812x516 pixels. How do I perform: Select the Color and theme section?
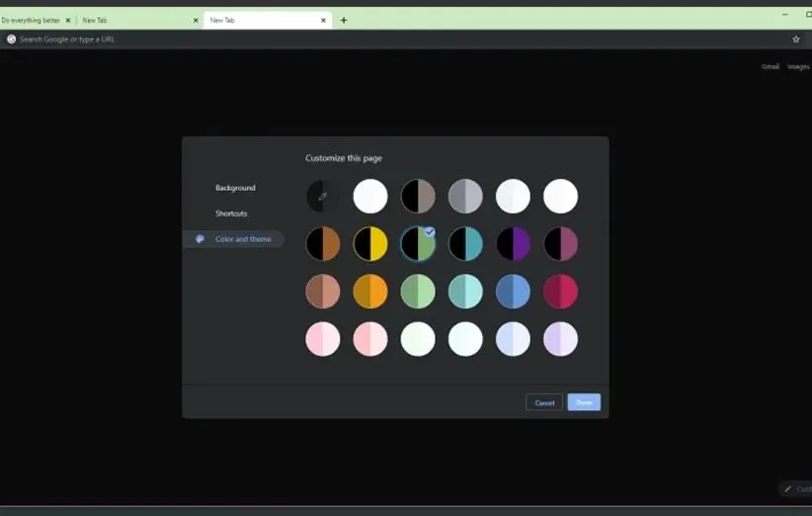pyautogui.click(x=243, y=239)
